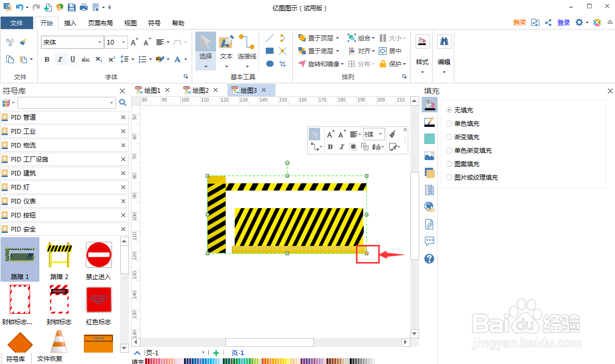Click the Format Painter in floating toolbar
615x364 pixels.
pyautogui.click(x=392, y=135)
